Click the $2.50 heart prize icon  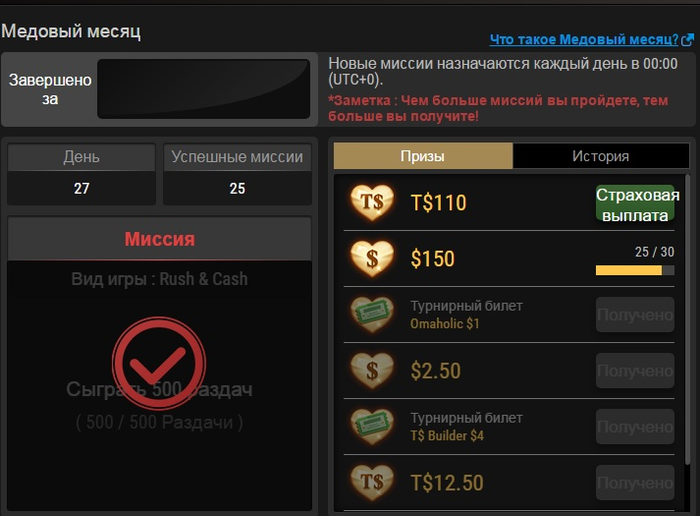click(372, 370)
